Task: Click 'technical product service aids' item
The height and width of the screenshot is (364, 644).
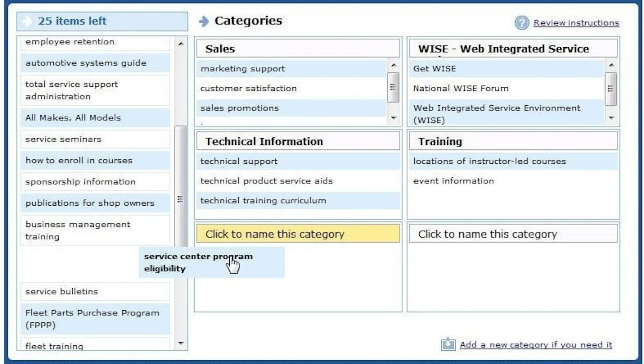Action: [267, 181]
